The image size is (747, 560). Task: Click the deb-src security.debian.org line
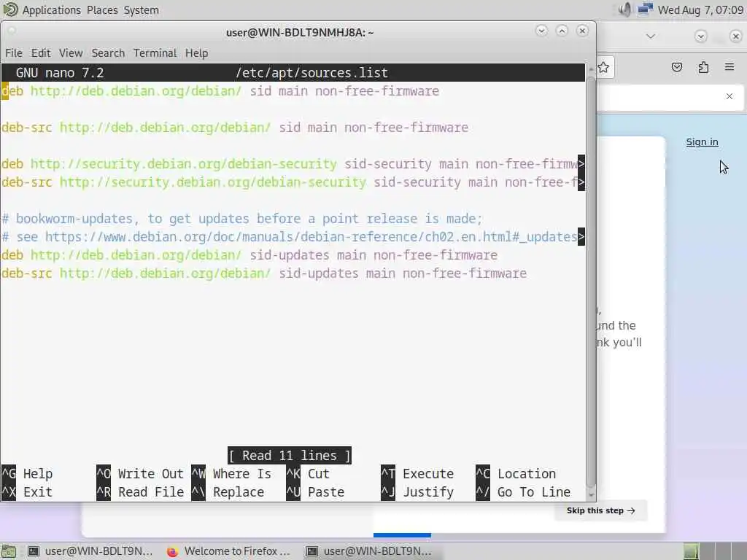(x=293, y=182)
